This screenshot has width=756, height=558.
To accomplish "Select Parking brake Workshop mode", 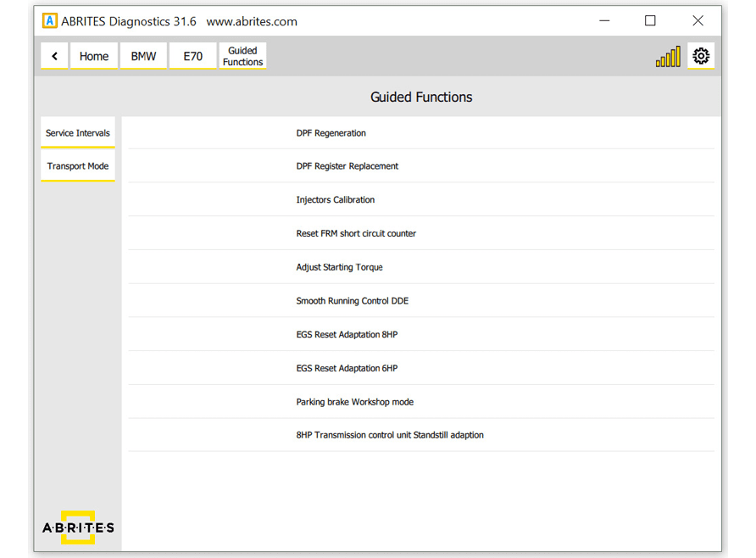I will tap(355, 402).
